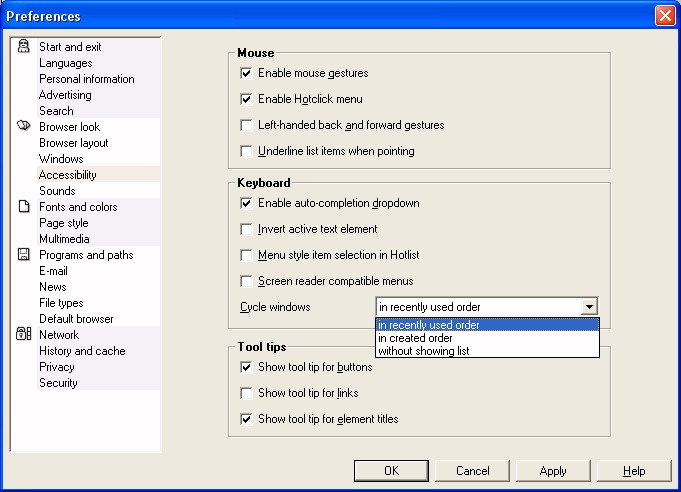Viewport: 681px width, 492px height.
Task: Collapse the Cycle windows dropdown arrow
Action: 589,307
